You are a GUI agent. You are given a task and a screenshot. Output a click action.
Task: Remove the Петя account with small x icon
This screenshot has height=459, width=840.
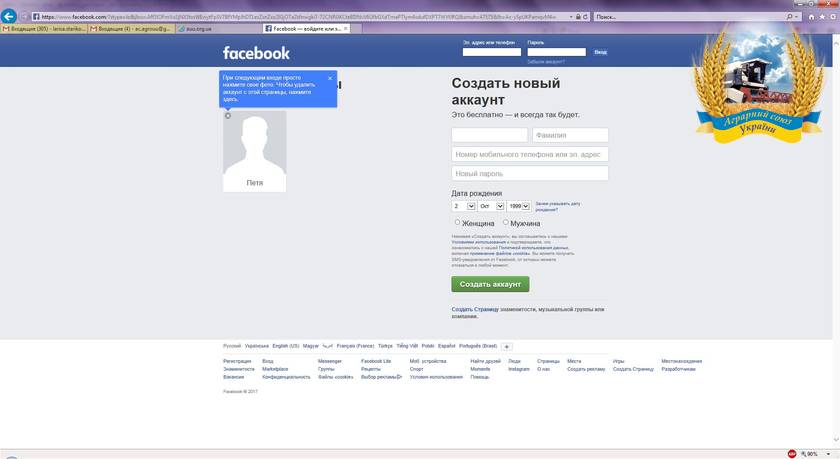(x=228, y=116)
